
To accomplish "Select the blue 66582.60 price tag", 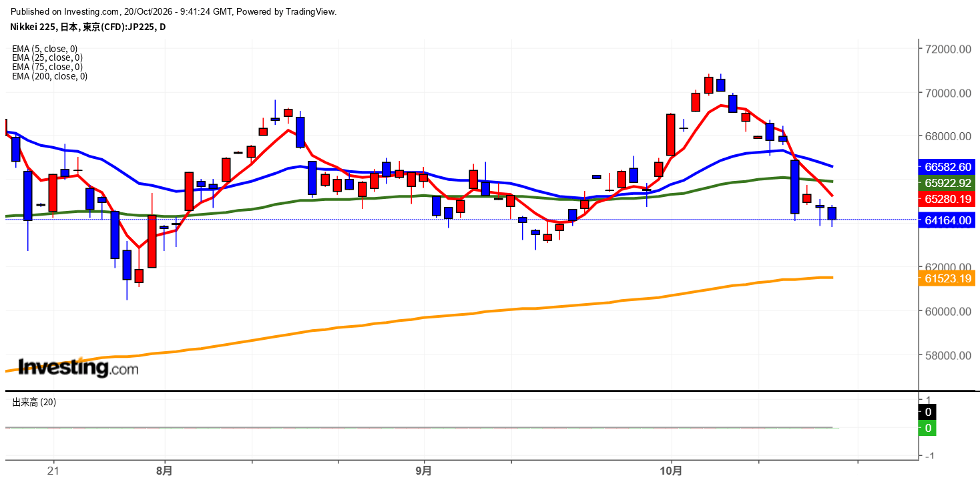I will (x=947, y=166).
